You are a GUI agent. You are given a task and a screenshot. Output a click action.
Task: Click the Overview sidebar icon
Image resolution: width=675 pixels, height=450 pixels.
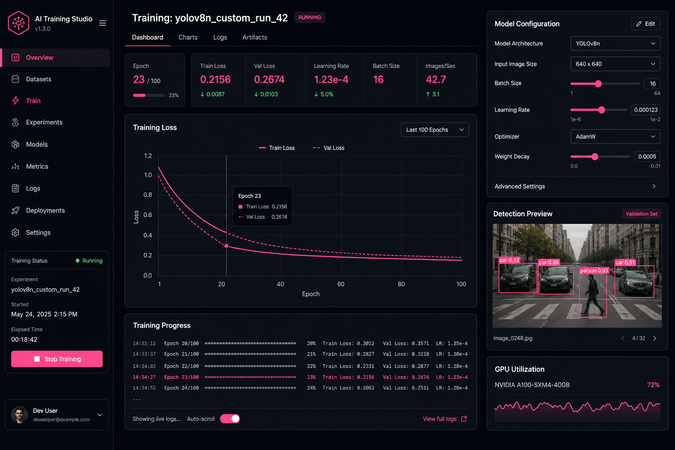(x=15, y=57)
